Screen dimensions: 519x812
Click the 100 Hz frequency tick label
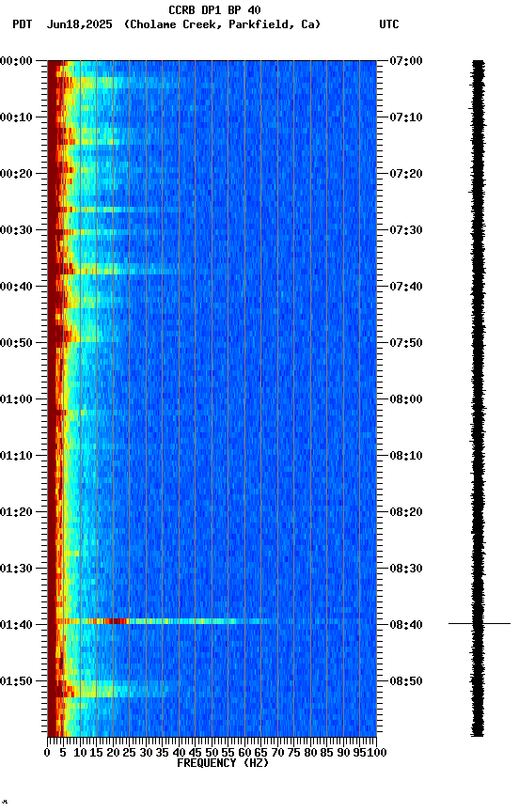pyautogui.click(x=377, y=753)
